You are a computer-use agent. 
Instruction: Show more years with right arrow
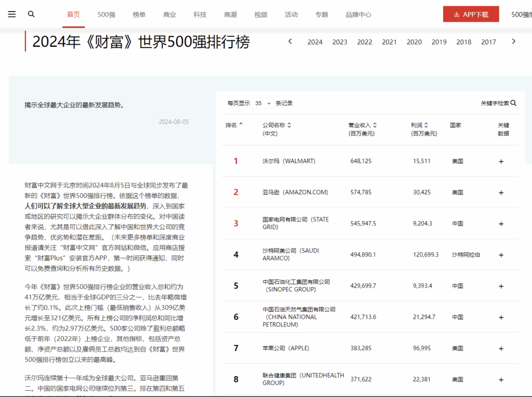click(x=513, y=42)
